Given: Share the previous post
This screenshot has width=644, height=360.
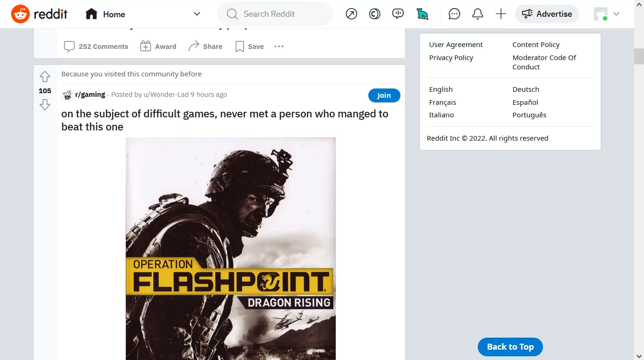Looking at the screenshot, I should (x=205, y=47).
